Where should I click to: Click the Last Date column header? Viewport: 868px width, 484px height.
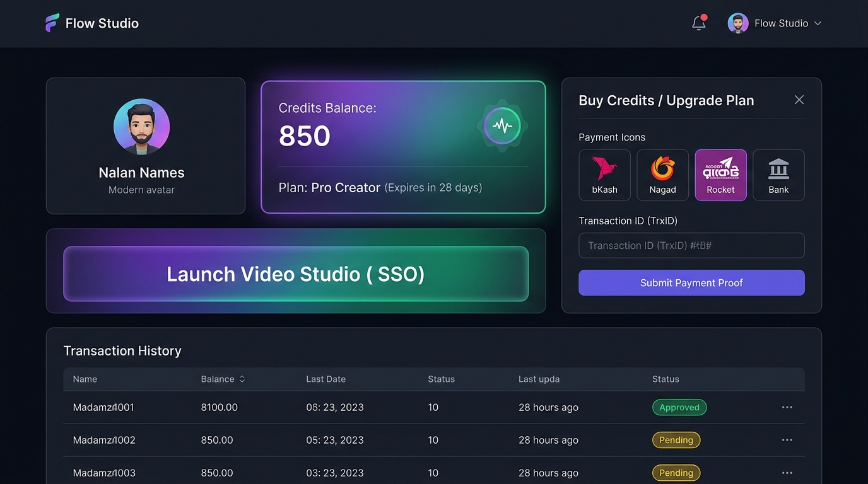(325, 379)
